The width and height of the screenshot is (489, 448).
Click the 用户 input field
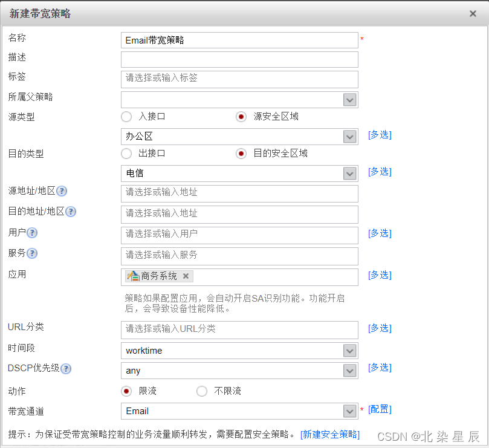pyautogui.click(x=239, y=236)
